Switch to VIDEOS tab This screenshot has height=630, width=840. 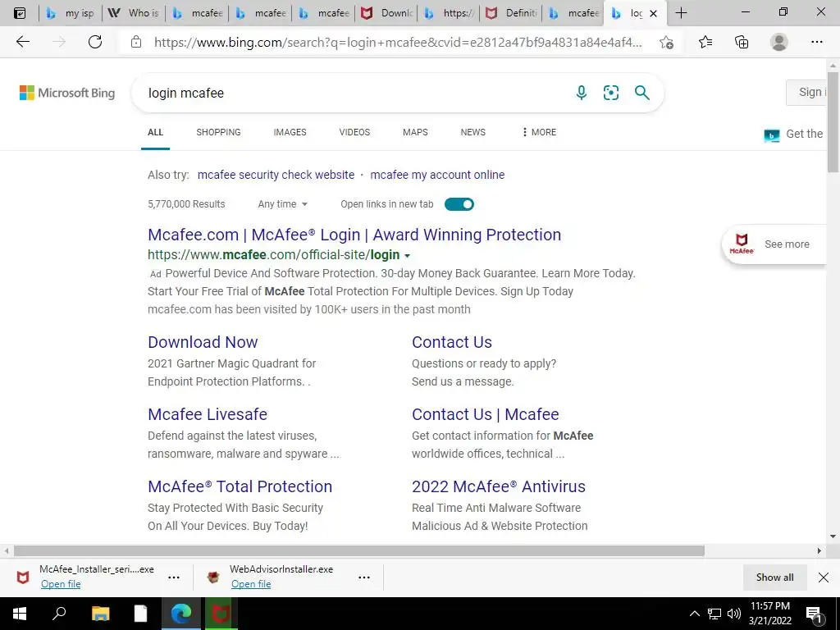click(354, 132)
